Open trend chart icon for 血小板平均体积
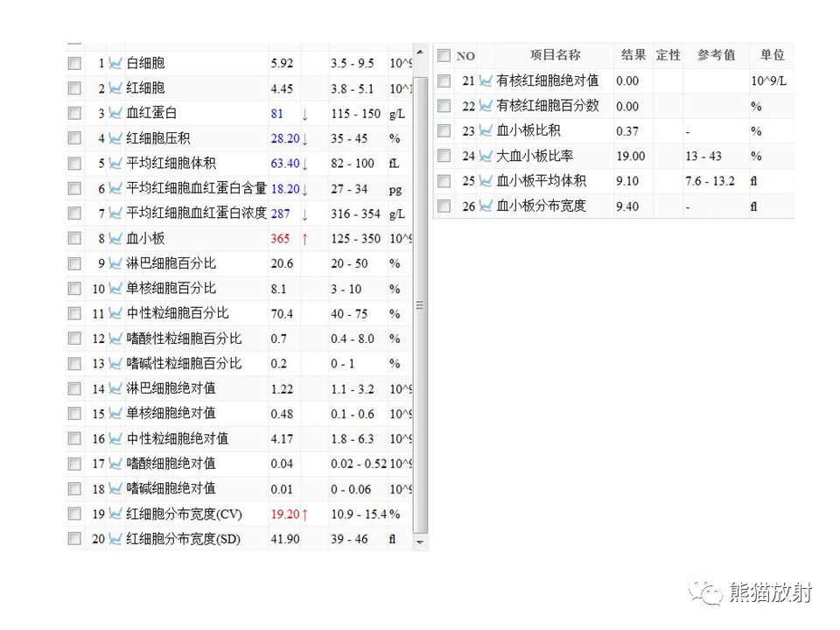The width and height of the screenshot is (840, 630). coord(486,181)
